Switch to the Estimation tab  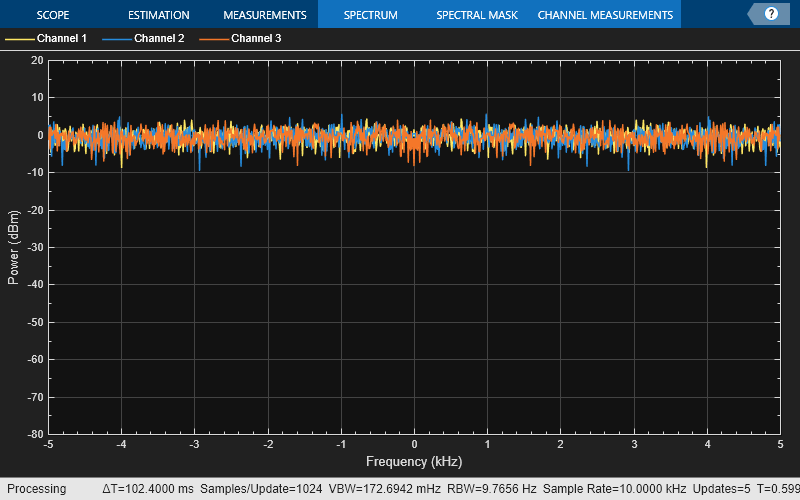[159, 15]
